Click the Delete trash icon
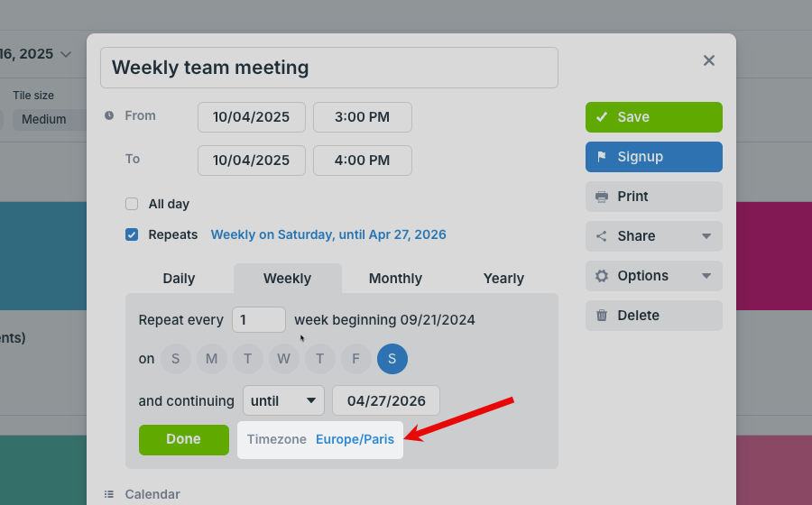This screenshot has width=812, height=505. pyautogui.click(x=602, y=316)
